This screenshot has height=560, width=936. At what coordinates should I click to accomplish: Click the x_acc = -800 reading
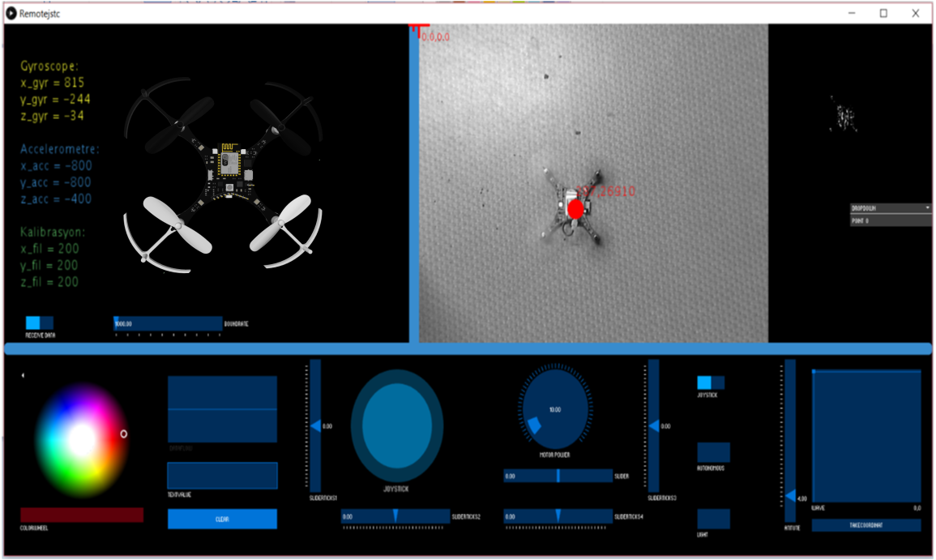(x=56, y=166)
